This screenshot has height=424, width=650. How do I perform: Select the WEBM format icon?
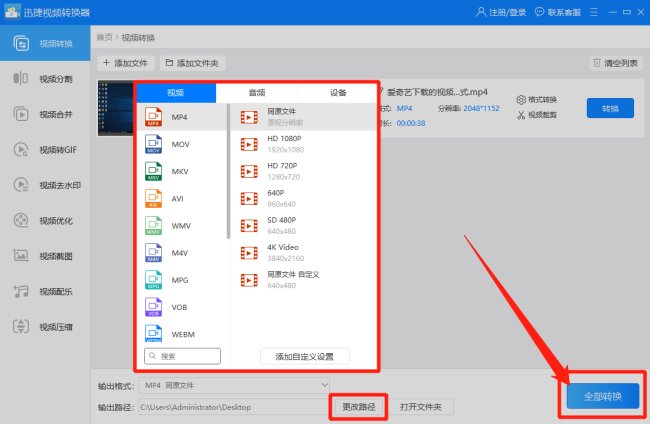click(x=153, y=333)
